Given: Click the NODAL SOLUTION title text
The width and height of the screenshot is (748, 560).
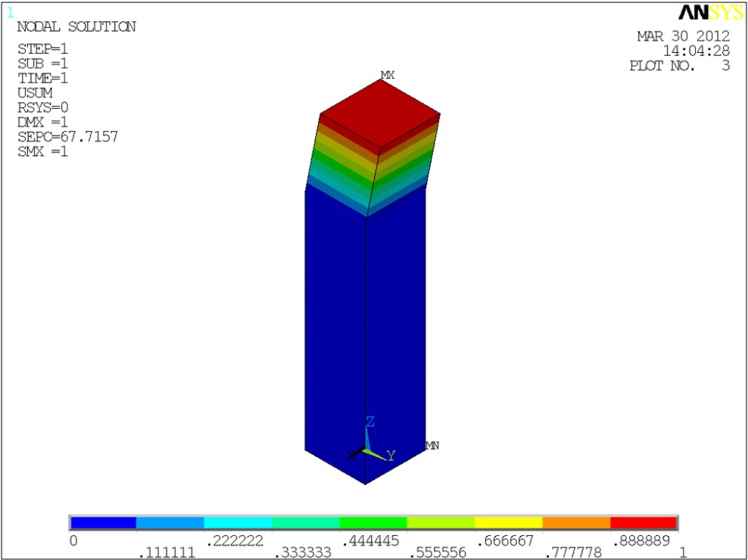Looking at the screenshot, I should (x=76, y=26).
